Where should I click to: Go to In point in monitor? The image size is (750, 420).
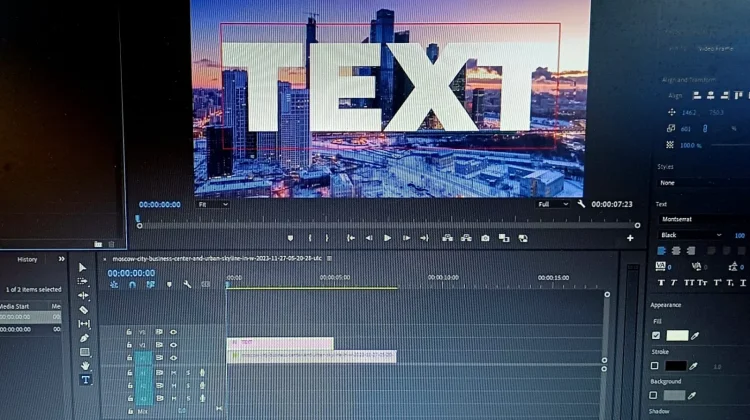[351, 238]
